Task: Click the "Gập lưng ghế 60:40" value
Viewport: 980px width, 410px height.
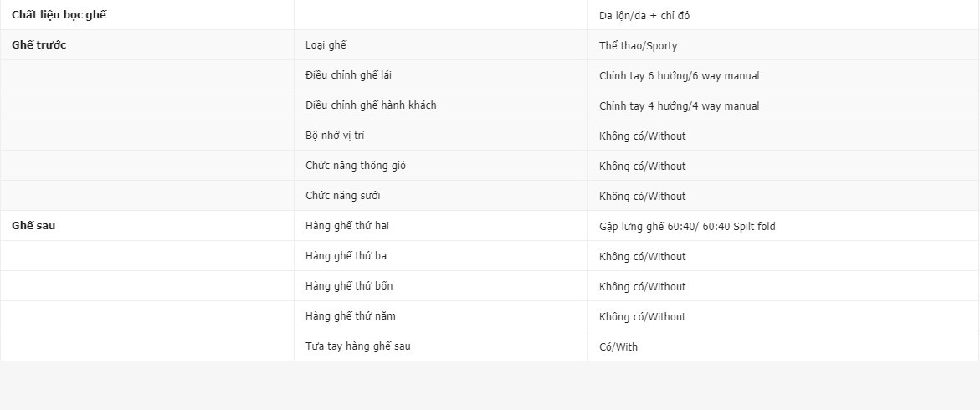Action: coord(687,227)
